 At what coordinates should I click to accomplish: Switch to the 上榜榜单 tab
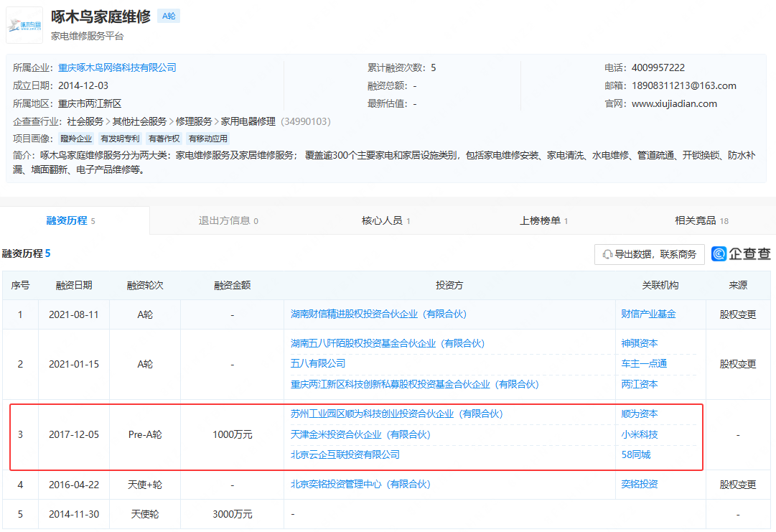tap(543, 220)
